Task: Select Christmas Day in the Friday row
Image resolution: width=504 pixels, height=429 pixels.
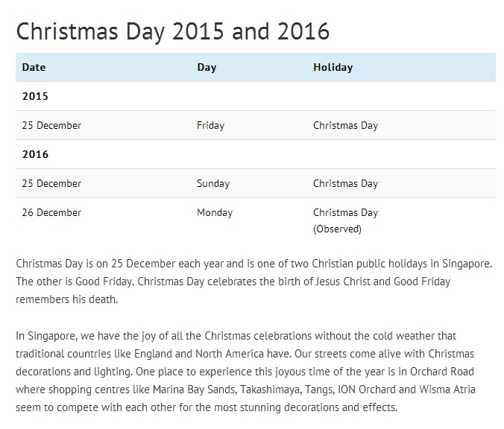Action: tap(345, 125)
